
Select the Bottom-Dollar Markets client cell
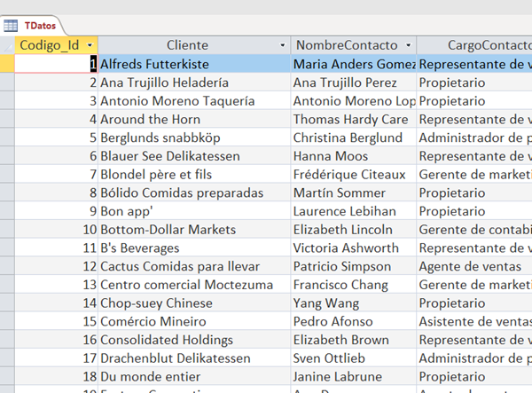(x=193, y=230)
